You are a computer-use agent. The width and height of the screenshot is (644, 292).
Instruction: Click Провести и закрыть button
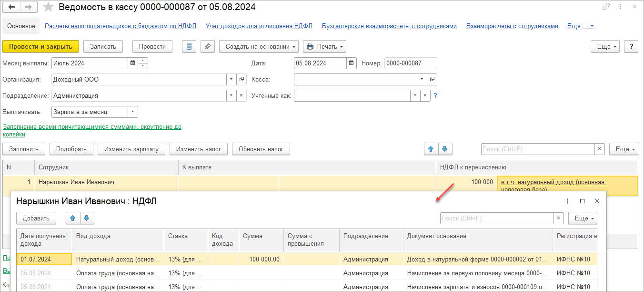pos(40,46)
